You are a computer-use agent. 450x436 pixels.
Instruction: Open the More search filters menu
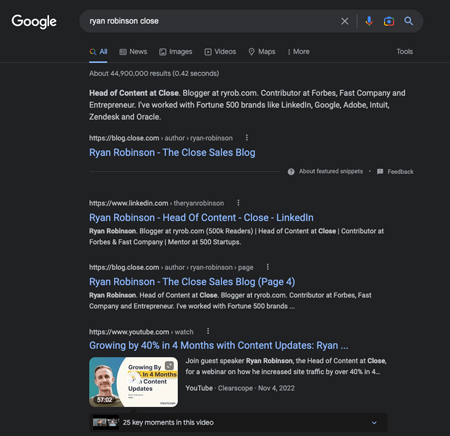299,52
